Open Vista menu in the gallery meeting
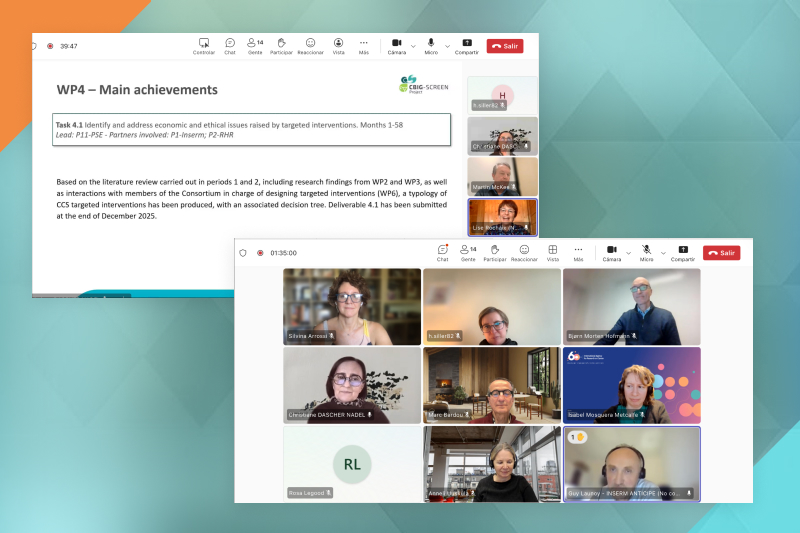 pyautogui.click(x=552, y=252)
